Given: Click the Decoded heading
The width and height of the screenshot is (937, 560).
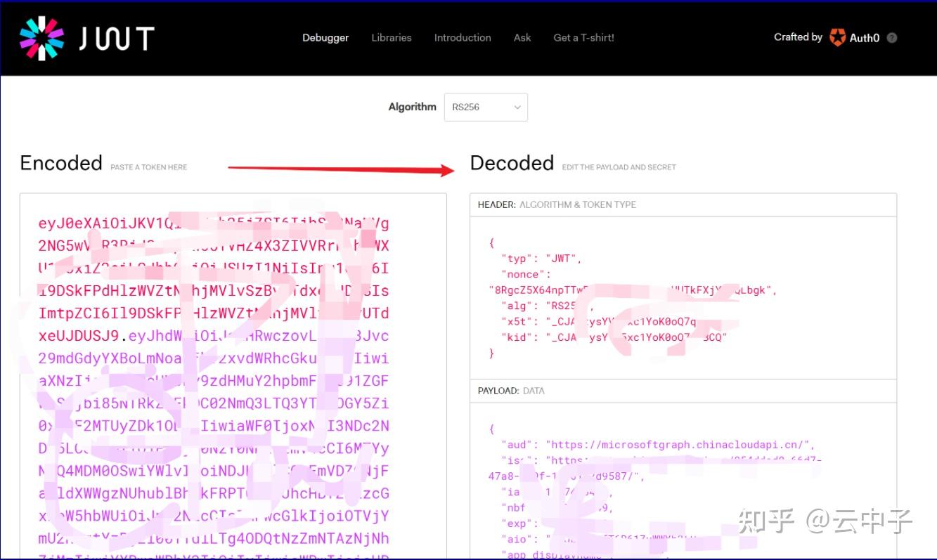Looking at the screenshot, I should click(512, 163).
